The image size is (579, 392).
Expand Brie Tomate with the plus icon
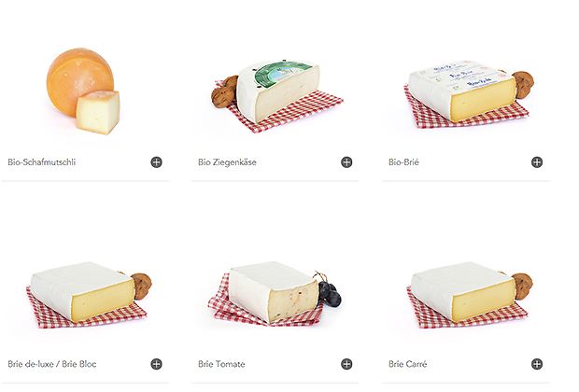[x=346, y=364]
